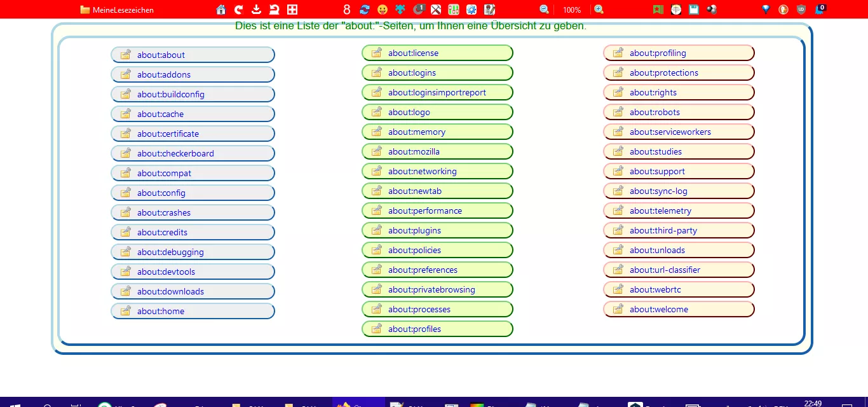868x407 pixels.
Task: Click the blue ghost icon with 0 badge
Action: point(820,10)
